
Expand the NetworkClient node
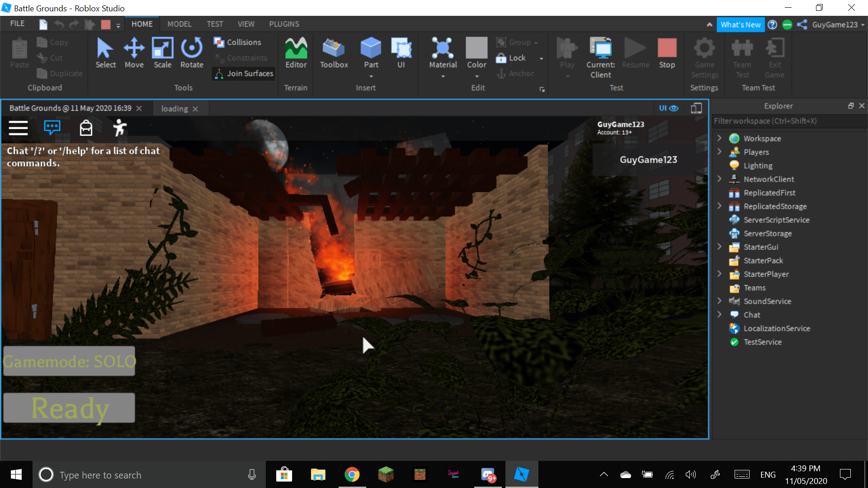tap(719, 178)
